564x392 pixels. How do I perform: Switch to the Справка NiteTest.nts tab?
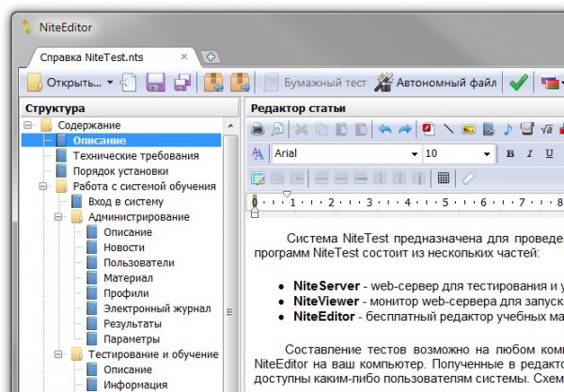(x=91, y=57)
